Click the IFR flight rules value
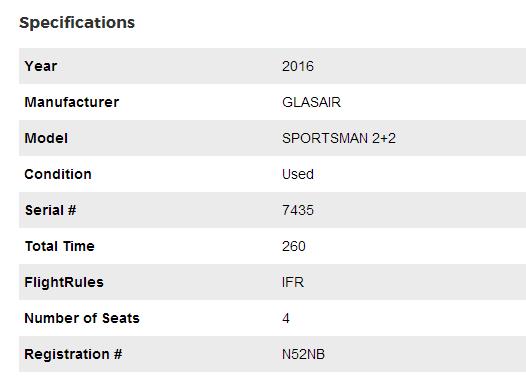 293,282
